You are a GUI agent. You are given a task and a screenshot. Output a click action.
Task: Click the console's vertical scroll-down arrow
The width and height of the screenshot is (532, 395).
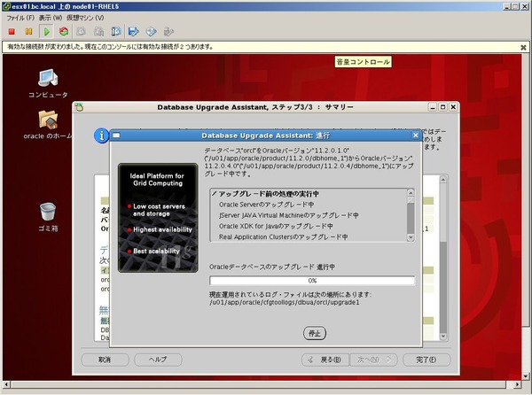click(526, 376)
